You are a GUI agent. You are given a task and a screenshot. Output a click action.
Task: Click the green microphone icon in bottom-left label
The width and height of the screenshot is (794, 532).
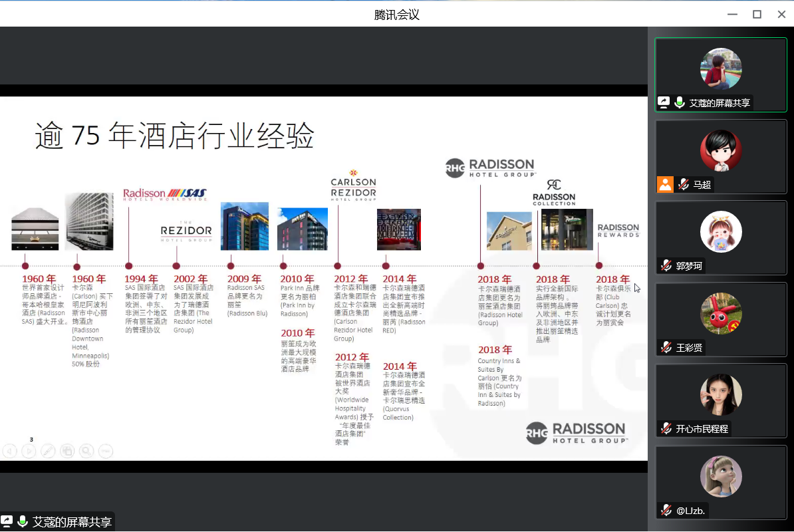click(x=23, y=522)
